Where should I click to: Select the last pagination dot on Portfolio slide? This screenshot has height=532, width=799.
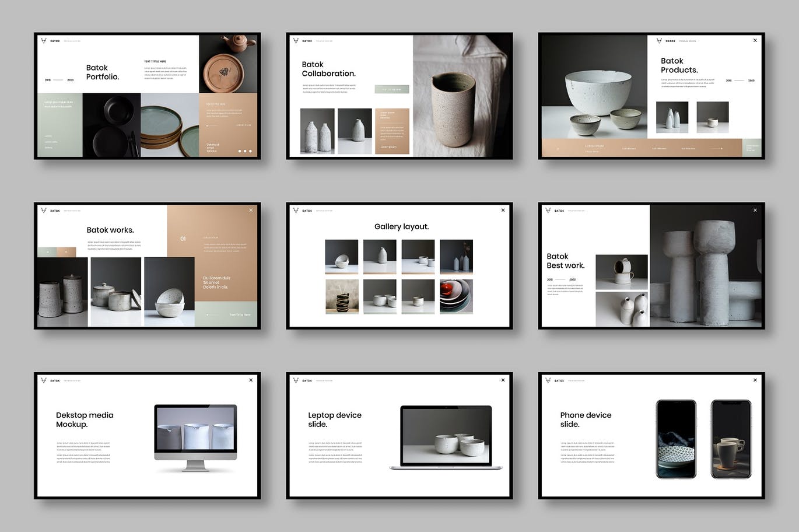click(x=251, y=151)
